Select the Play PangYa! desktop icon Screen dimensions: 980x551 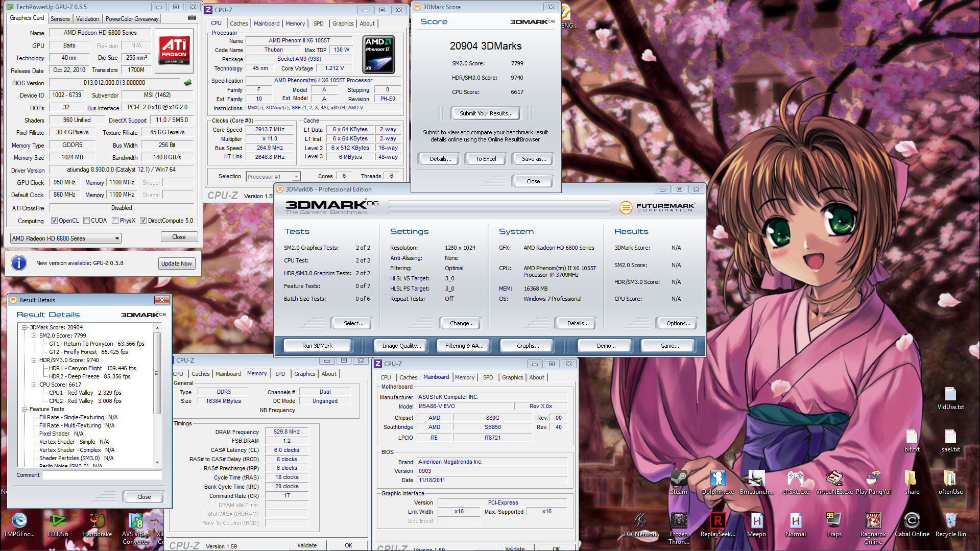(873, 483)
